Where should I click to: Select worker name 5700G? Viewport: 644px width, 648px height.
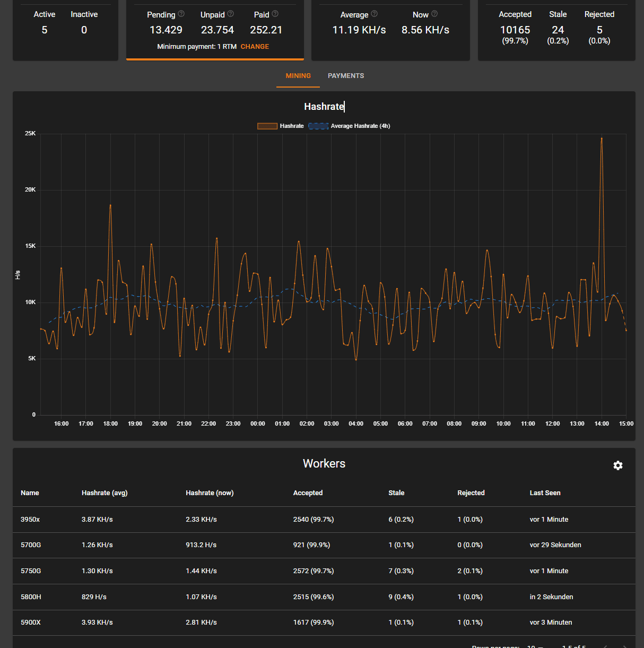[31, 545]
